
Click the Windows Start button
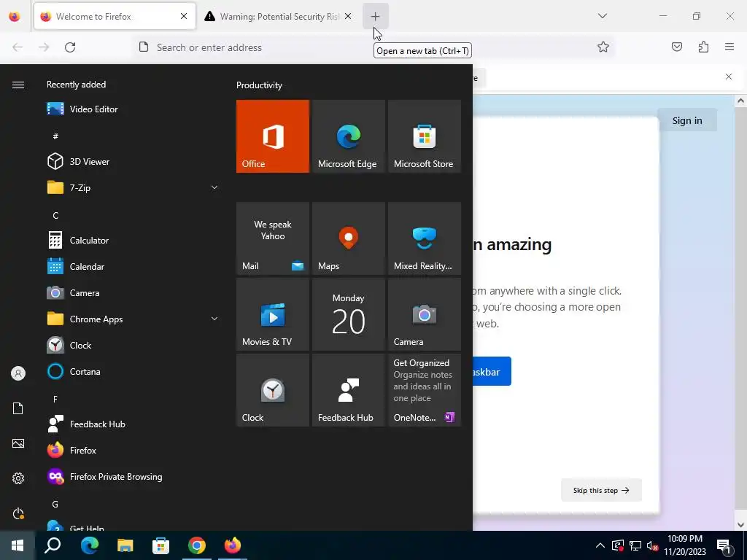coord(18,545)
